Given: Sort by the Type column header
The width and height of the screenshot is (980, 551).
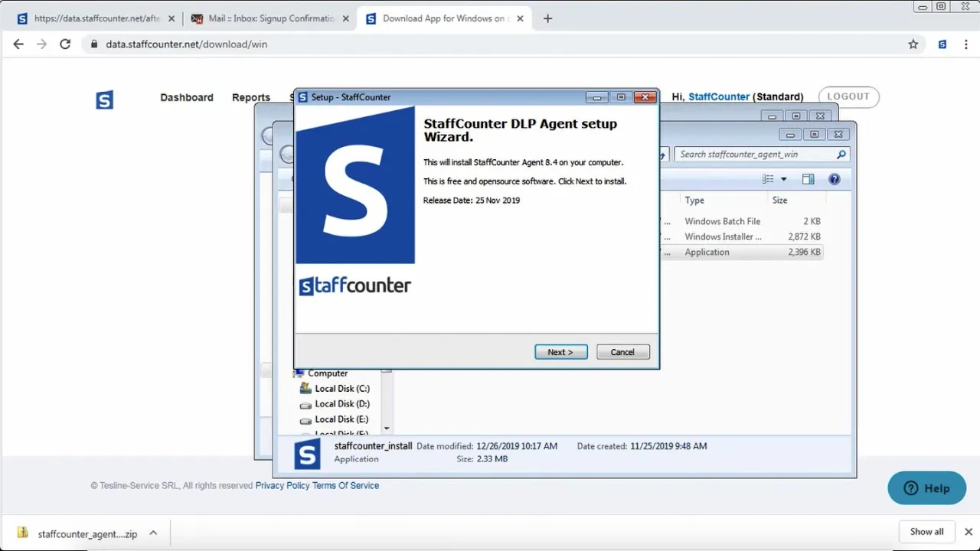Looking at the screenshot, I should pos(694,201).
